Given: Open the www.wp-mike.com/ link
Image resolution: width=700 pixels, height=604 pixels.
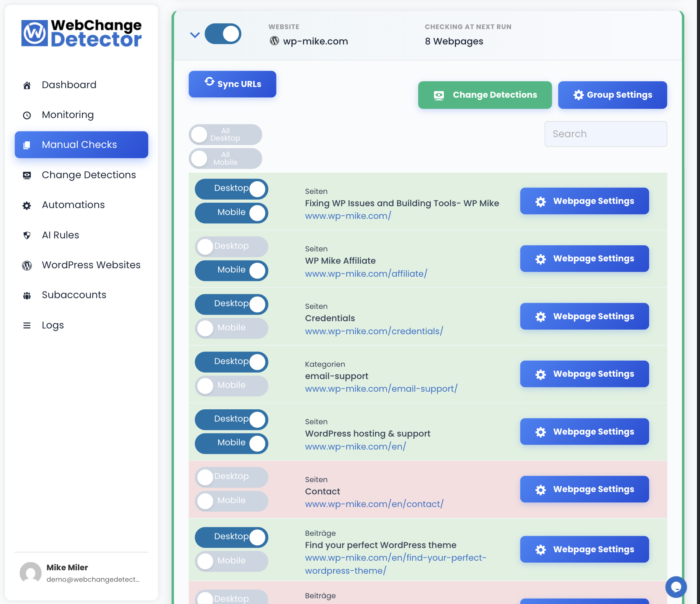Looking at the screenshot, I should coord(348,216).
